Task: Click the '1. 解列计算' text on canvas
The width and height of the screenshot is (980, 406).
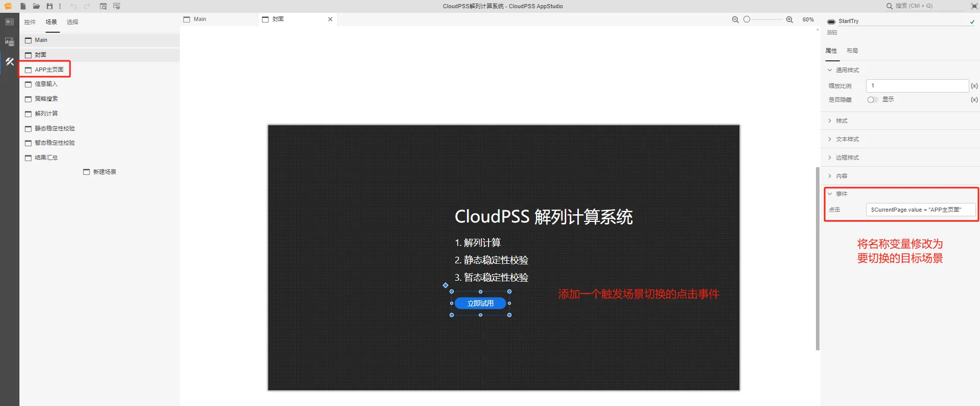Action: coord(478,243)
